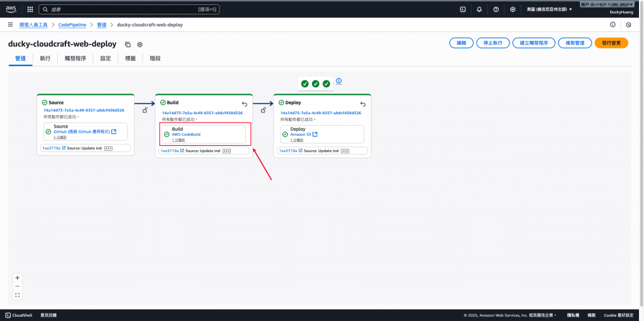Open the help question mark menu
The image size is (644, 321).
[496, 9]
